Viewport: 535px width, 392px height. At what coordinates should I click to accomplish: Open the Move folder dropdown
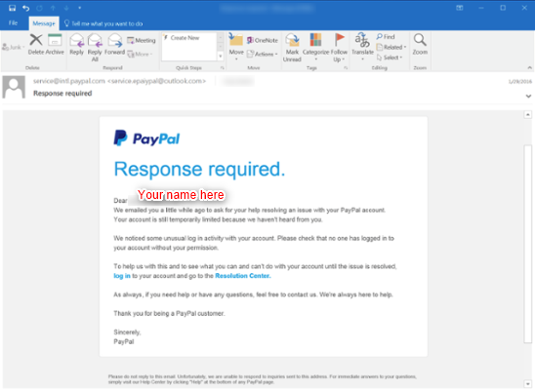coord(236,47)
